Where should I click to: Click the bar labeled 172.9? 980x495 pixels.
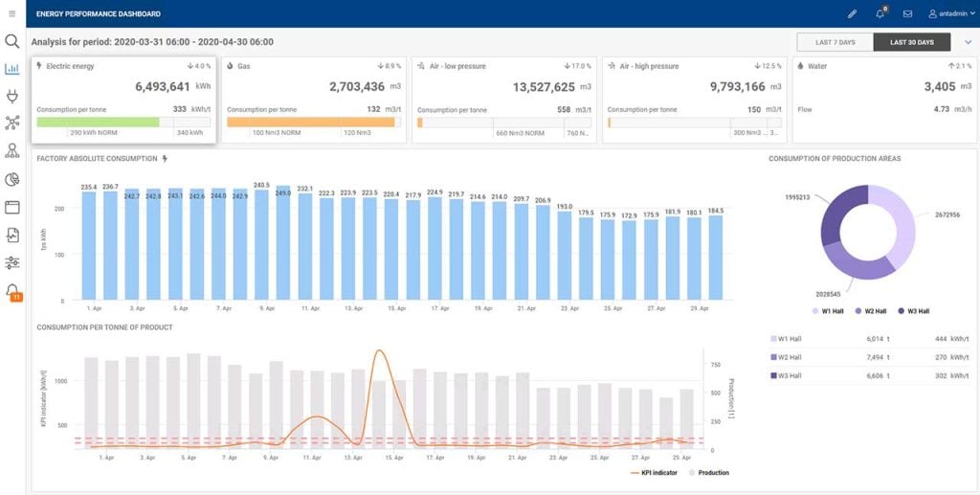629,260
